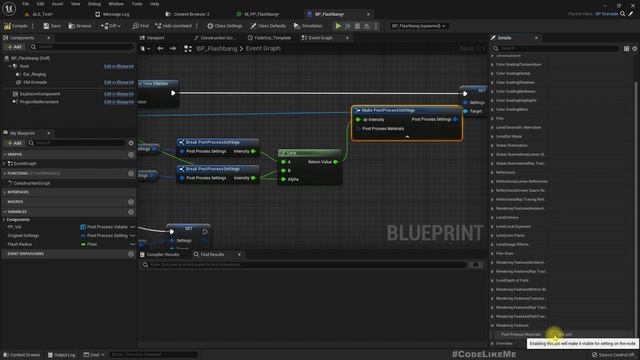Close the Event Graph tab
Viewport: 640px width, 360px height.
pyautogui.click(x=347, y=38)
